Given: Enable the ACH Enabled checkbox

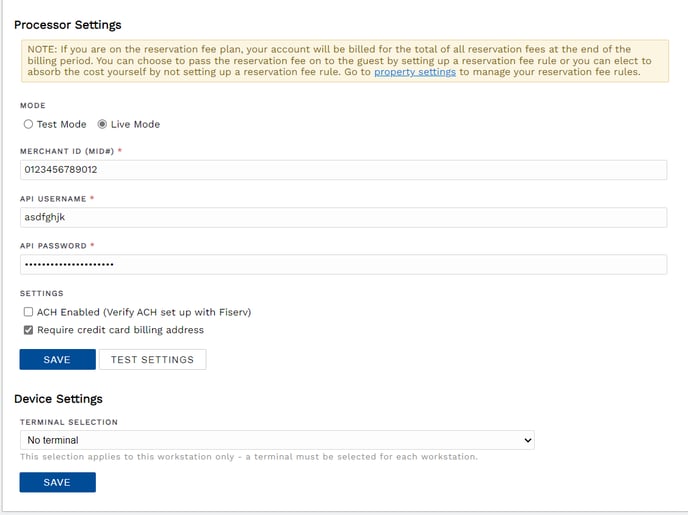Looking at the screenshot, I should pyautogui.click(x=28, y=312).
